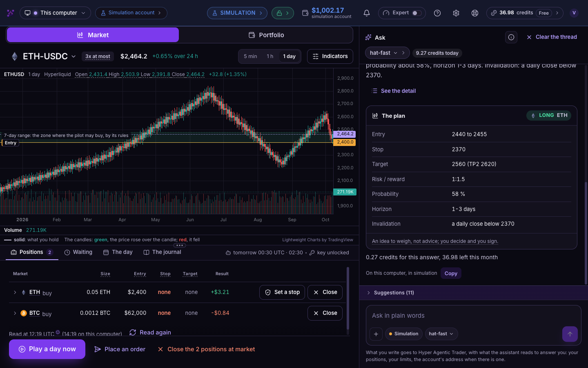
Task: Send the question with arrow-up button
Action: click(570, 334)
